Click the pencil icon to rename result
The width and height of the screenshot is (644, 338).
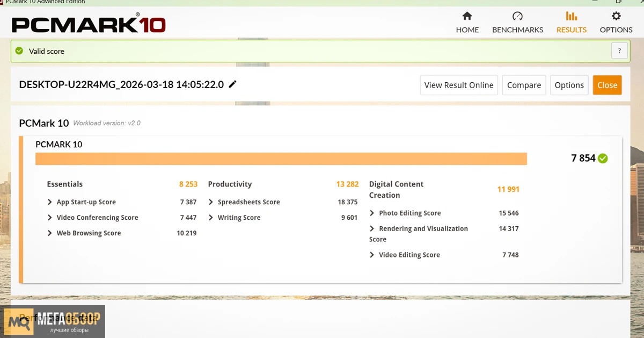tap(232, 84)
